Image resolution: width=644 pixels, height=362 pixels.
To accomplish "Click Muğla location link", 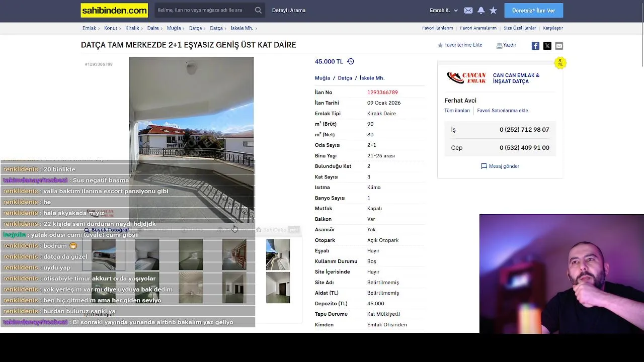I will coord(323,78).
